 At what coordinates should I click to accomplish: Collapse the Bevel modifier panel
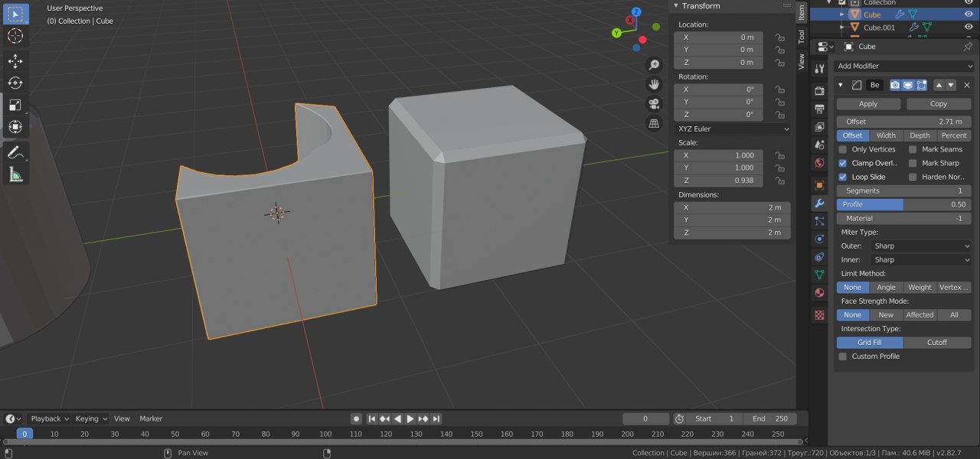pos(841,85)
